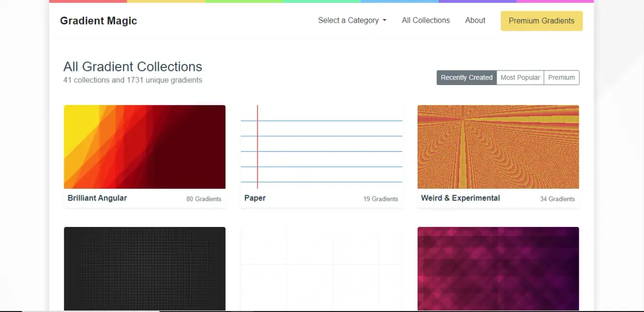
Task: Open the Brilliant Angular gradient thumbnail
Action: 145,147
